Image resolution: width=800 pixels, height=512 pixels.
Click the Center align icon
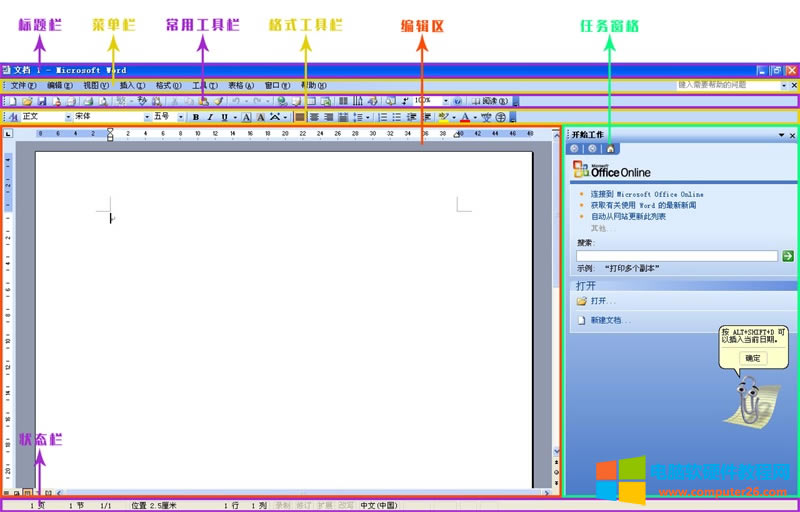(x=314, y=117)
